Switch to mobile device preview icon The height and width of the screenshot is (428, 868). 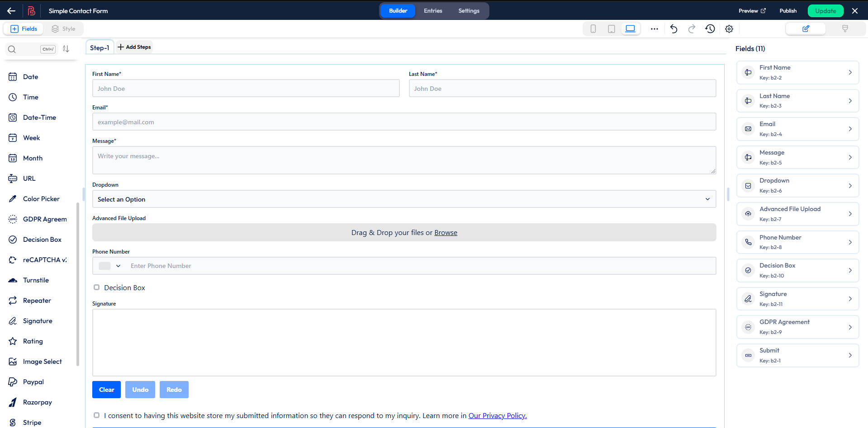(593, 29)
